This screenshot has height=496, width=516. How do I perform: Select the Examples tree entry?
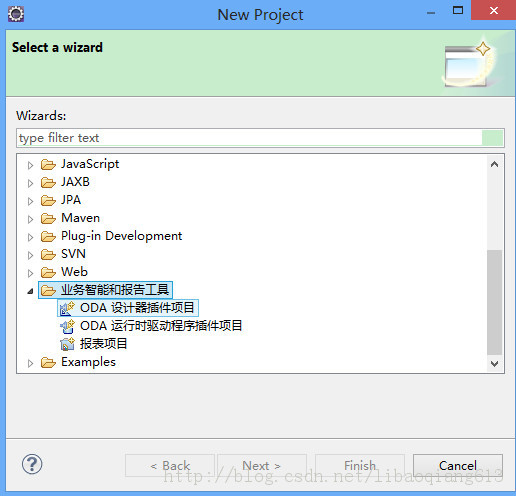[x=88, y=362]
